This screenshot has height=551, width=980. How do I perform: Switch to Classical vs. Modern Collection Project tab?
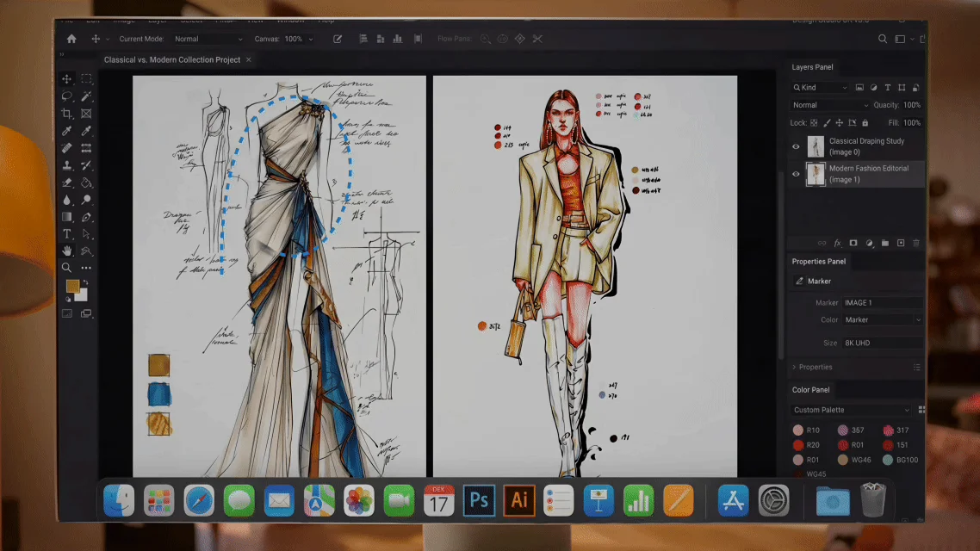pyautogui.click(x=172, y=60)
